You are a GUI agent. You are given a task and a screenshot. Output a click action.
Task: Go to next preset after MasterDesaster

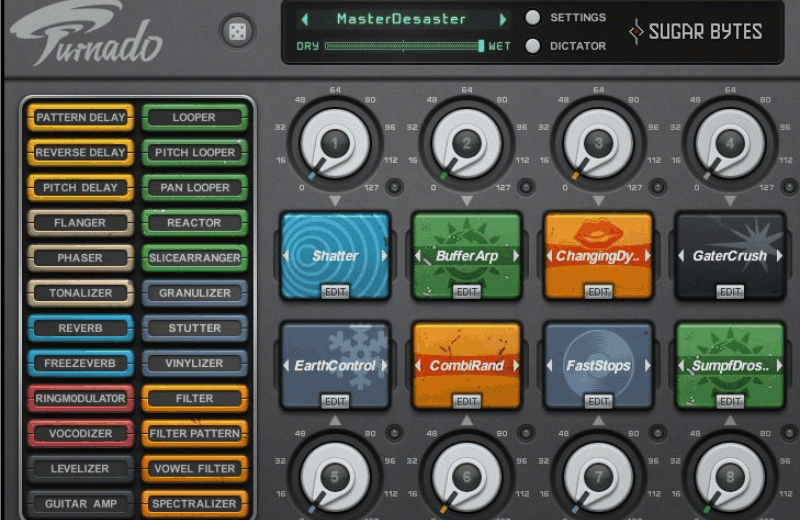501,19
